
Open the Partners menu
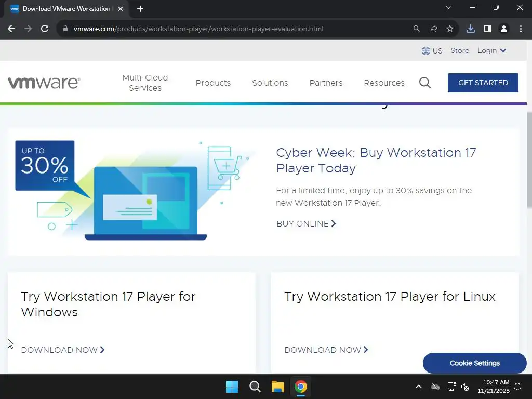(x=326, y=83)
